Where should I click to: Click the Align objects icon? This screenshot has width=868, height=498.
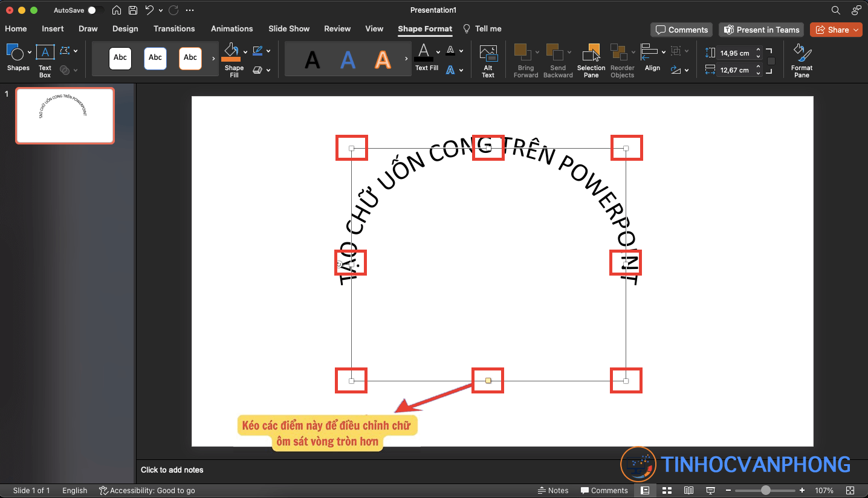(x=649, y=52)
